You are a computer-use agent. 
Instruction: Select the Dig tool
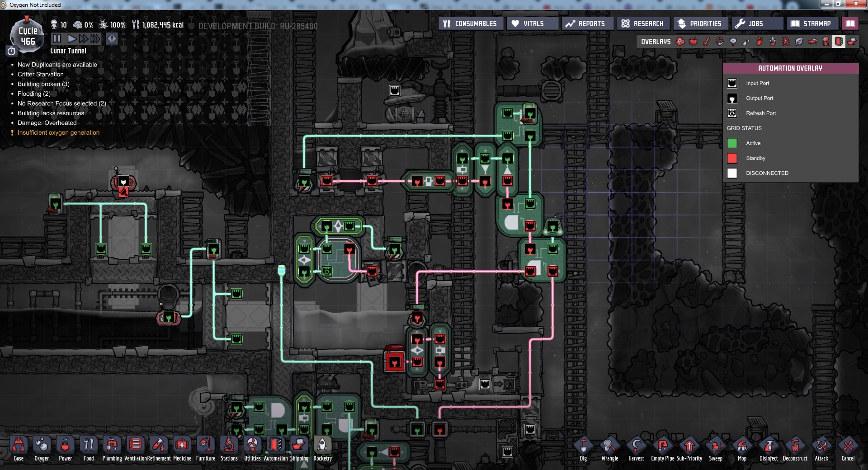coord(583,446)
